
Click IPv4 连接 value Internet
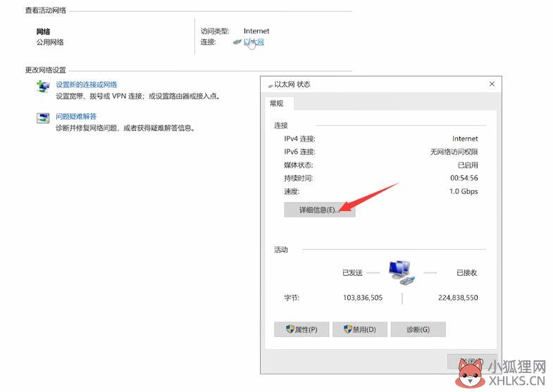pyautogui.click(x=465, y=139)
